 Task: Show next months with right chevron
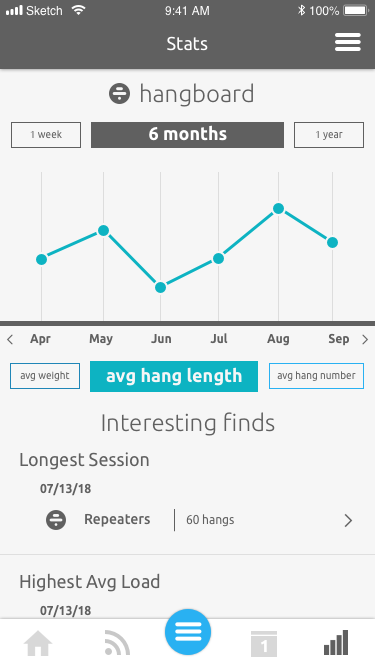click(365, 339)
